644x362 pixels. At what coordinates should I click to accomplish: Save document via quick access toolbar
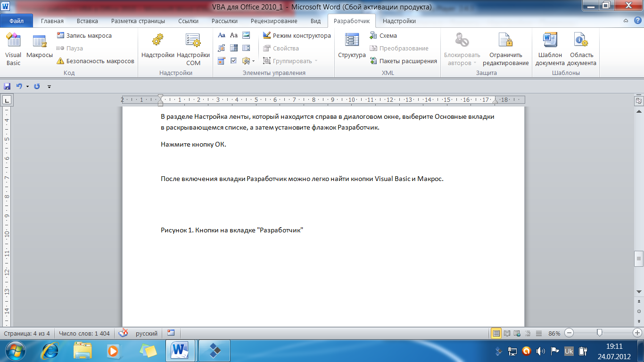point(7,86)
